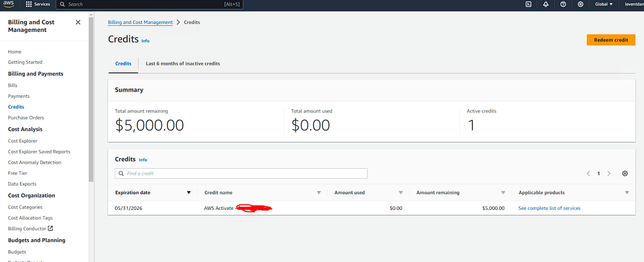This screenshot has height=262, width=644.
Task: Open the help question mark icon
Action: [x=563, y=4]
